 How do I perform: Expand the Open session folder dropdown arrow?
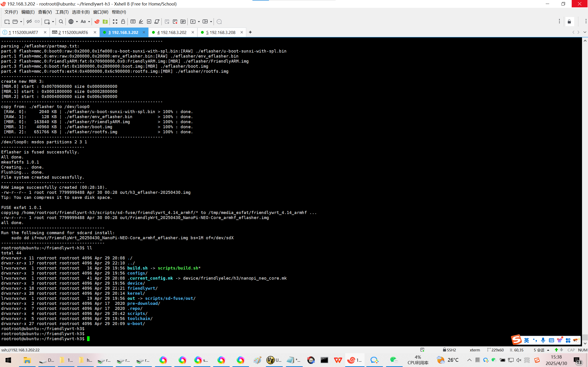tap(21, 22)
